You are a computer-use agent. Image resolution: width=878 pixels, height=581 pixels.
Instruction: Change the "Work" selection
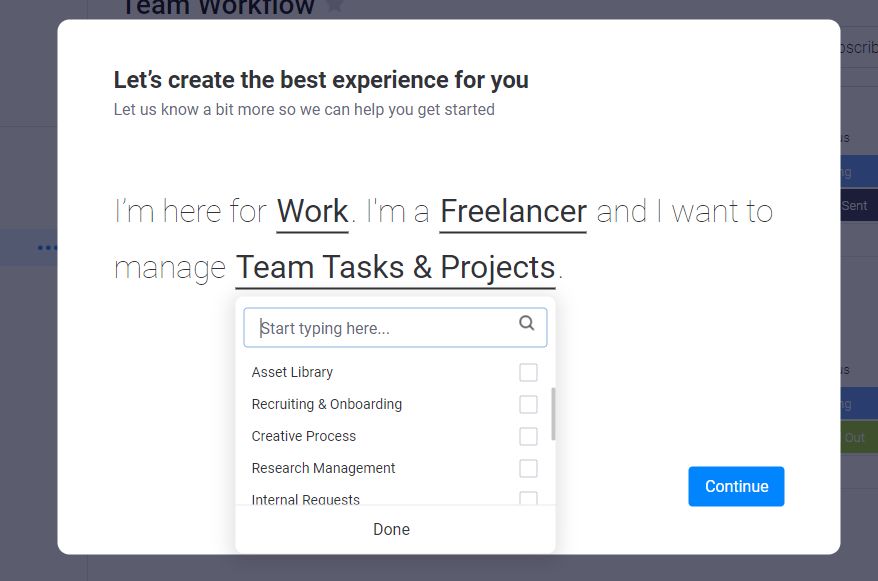pos(312,211)
